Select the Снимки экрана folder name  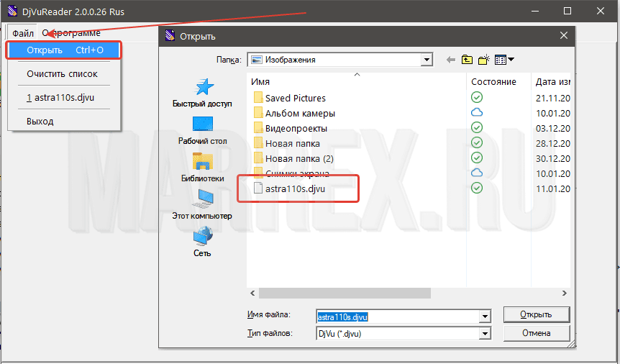(297, 173)
